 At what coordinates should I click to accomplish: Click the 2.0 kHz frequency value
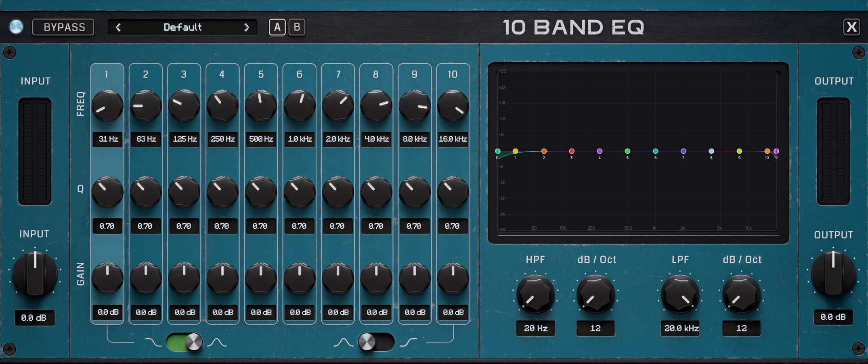pos(338,139)
